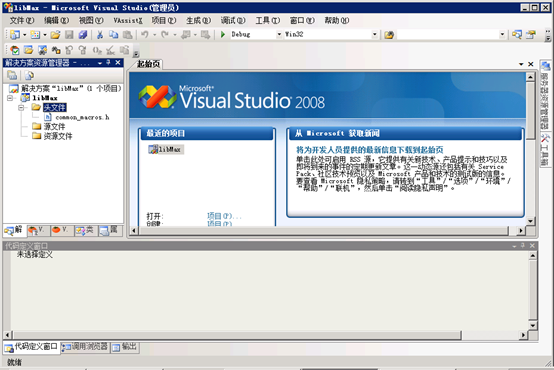Open the active documents list arrow near 起始页 close
This screenshot has height=370, width=554.
pyautogui.click(x=521, y=64)
